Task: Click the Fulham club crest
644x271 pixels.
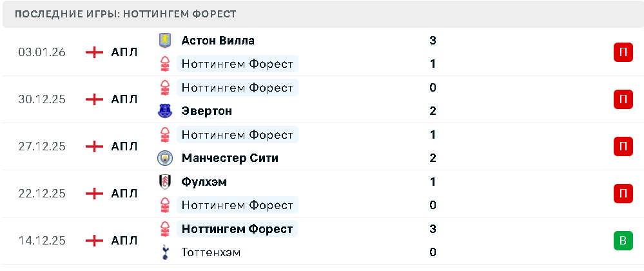Action: 166,182
